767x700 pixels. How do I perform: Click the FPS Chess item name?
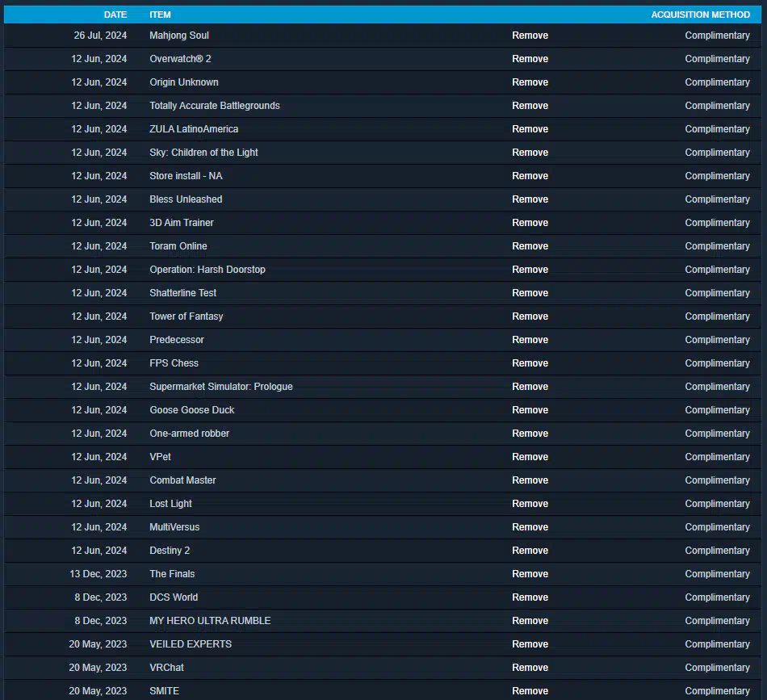[174, 363]
